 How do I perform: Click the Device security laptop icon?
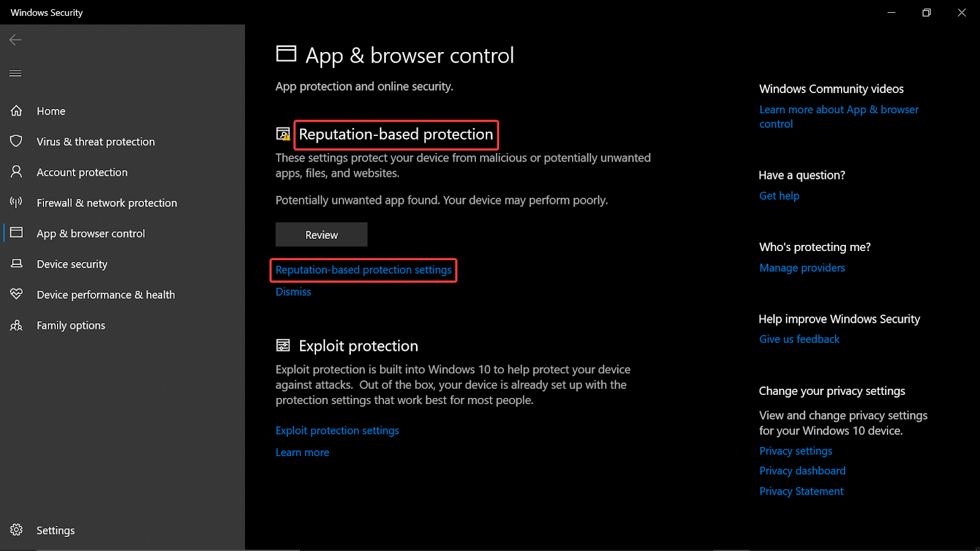click(x=17, y=264)
